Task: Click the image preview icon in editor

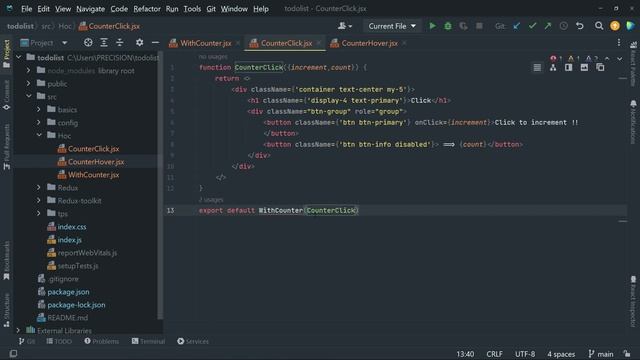Action: pyautogui.click(x=584, y=68)
